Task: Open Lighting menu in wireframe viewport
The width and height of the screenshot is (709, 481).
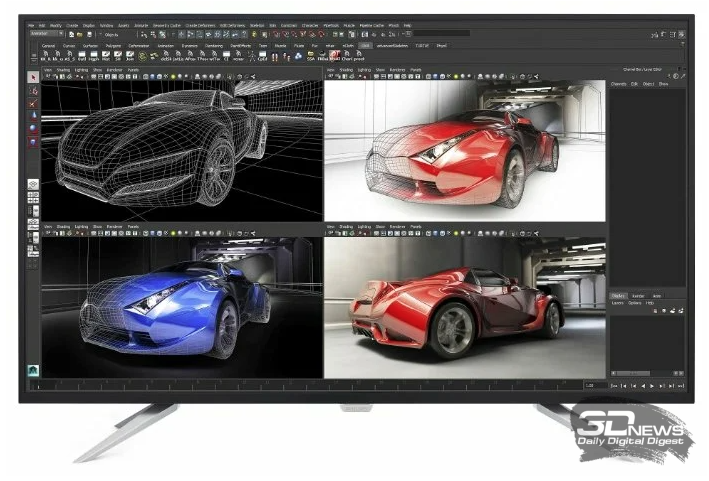Action: click(x=81, y=70)
